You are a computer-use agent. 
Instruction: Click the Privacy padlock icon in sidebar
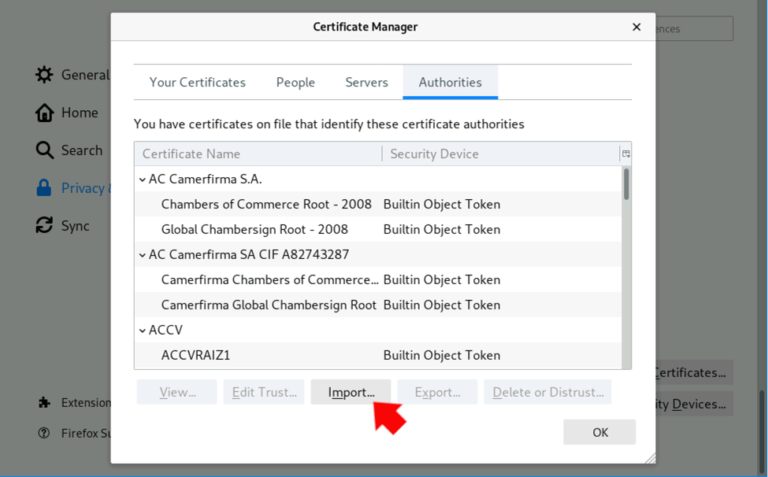(x=44, y=188)
